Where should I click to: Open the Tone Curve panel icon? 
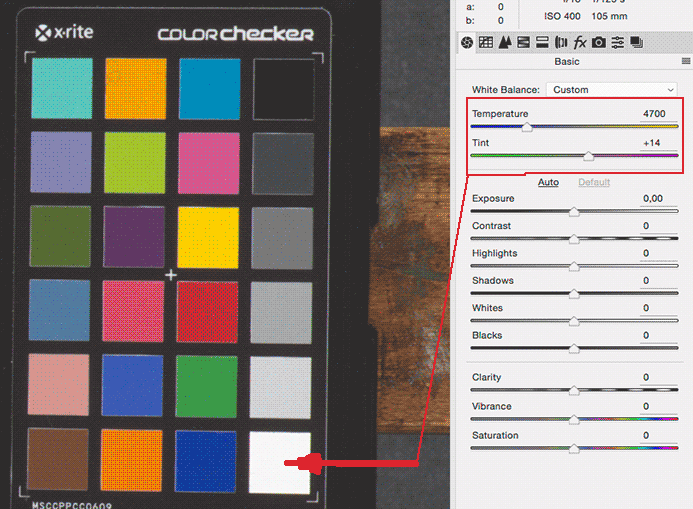tap(486, 42)
